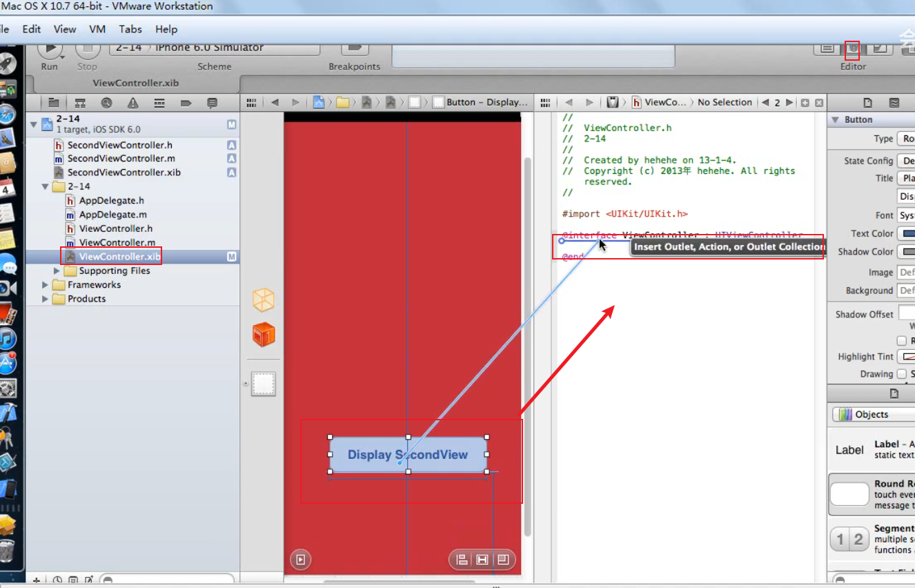
Task: Collapse the 2-14 project root
Action: pyautogui.click(x=34, y=124)
